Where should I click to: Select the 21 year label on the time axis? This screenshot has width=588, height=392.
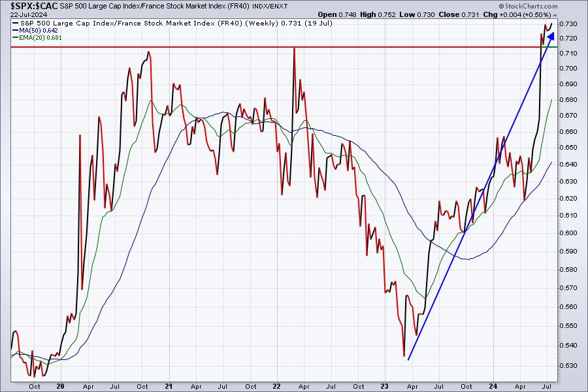(169, 386)
